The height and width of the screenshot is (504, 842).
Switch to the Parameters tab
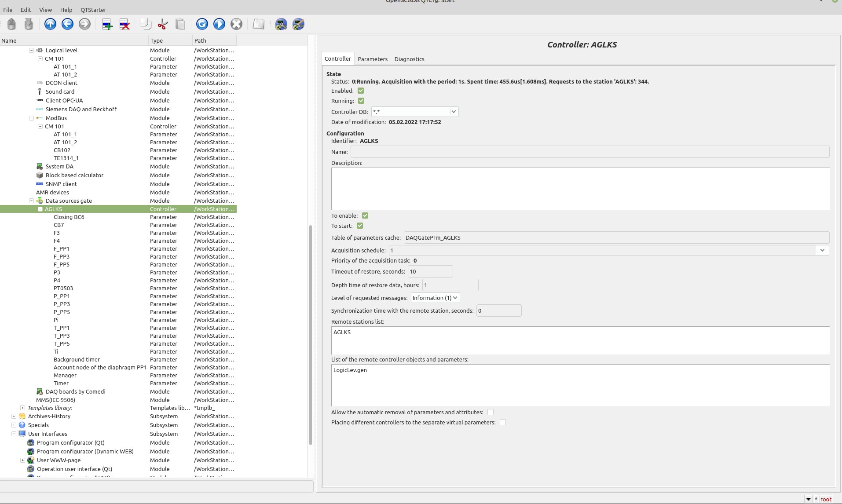pos(372,59)
